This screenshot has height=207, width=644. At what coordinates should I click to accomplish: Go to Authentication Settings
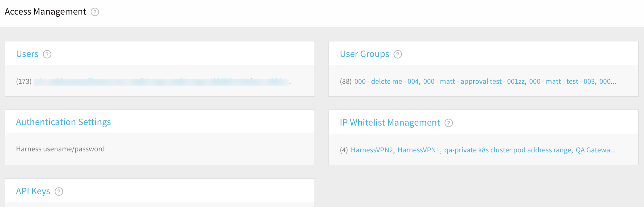coord(63,122)
